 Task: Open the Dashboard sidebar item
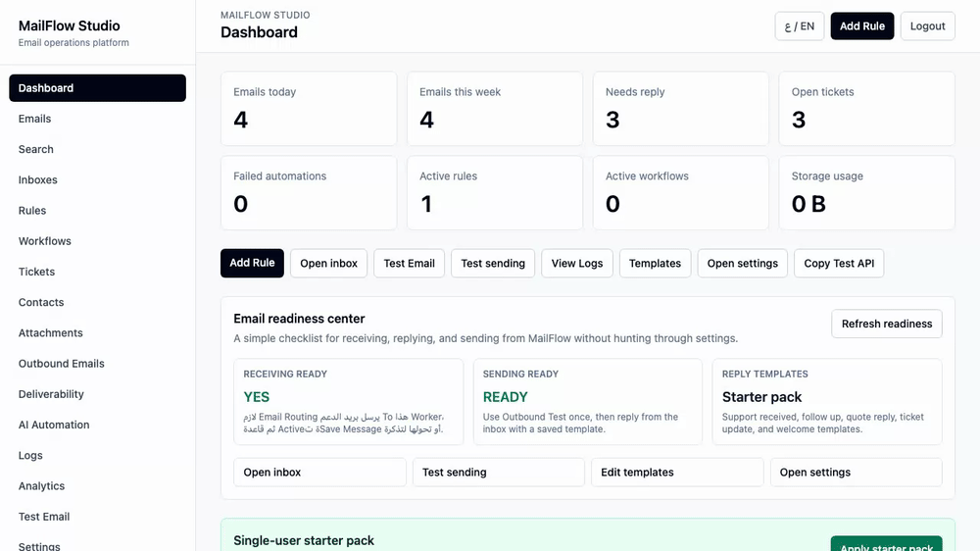point(97,88)
